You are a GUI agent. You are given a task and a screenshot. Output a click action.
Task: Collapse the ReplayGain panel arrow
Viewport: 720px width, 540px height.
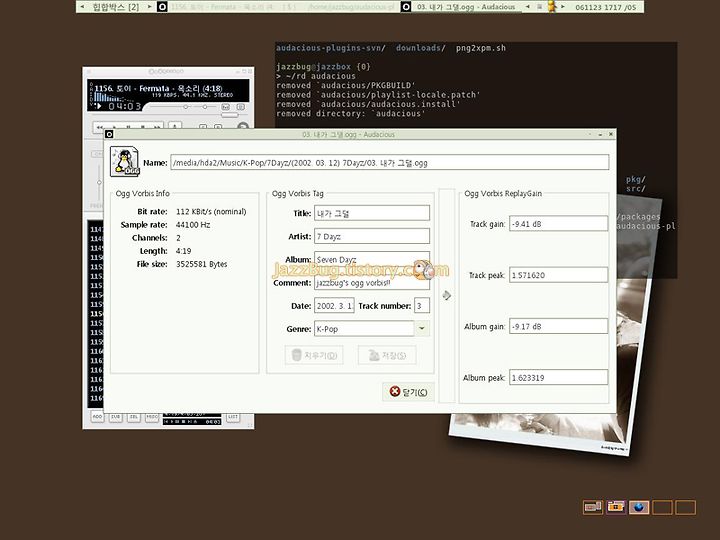[447, 295]
